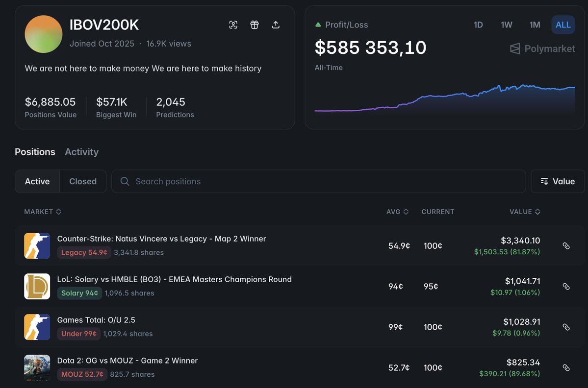Select the ALL profit timeframe
The width and height of the screenshot is (588, 388).
tap(563, 24)
